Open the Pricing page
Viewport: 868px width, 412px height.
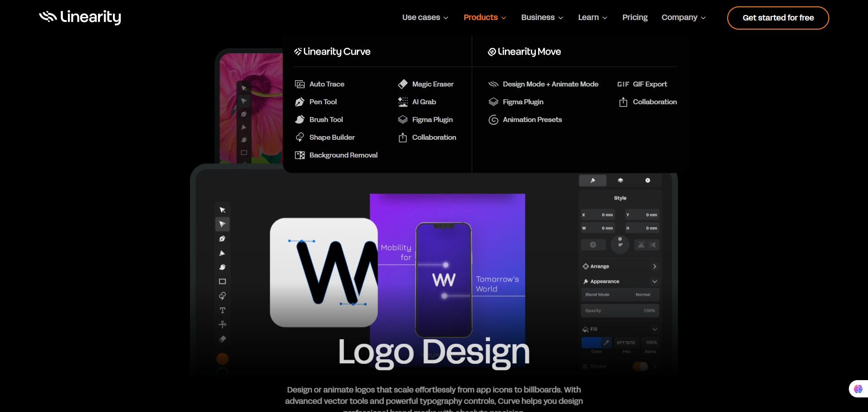(x=635, y=17)
